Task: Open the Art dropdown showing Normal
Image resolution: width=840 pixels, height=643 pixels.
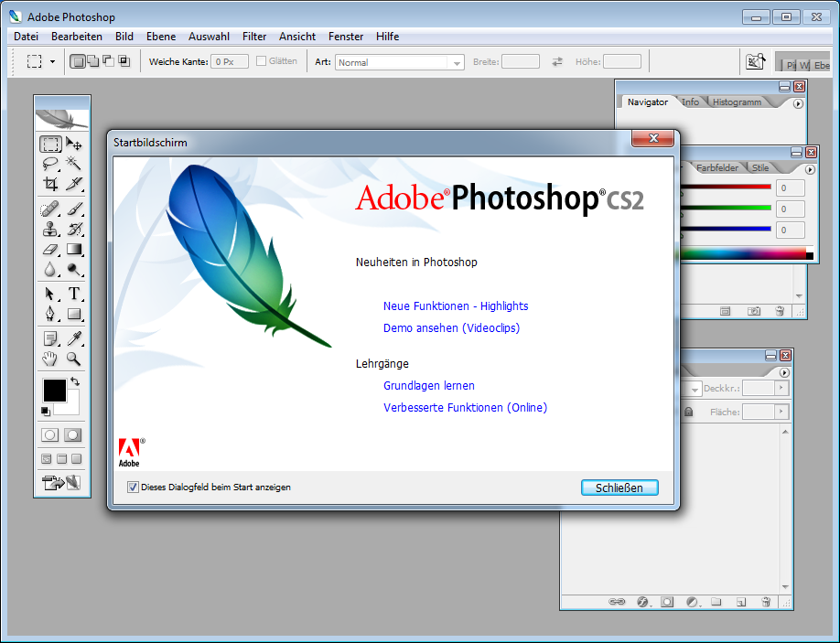Action: click(399, 62)
